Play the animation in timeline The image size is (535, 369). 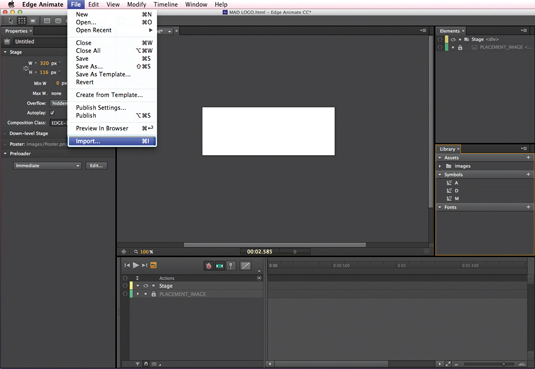(x=136, y=265)
